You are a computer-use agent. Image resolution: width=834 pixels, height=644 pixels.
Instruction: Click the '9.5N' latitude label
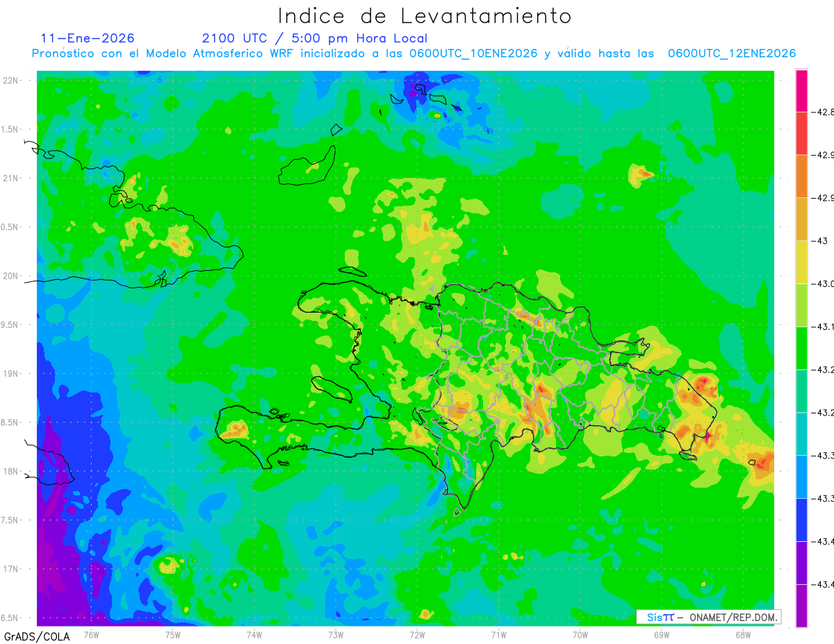click(10, 324)
